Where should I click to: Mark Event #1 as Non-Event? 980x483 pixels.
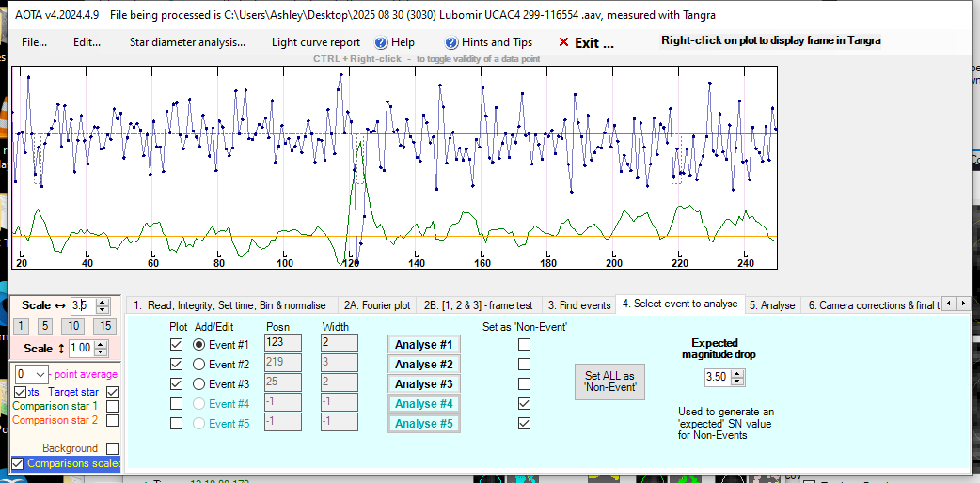click(x=524, y=344)
